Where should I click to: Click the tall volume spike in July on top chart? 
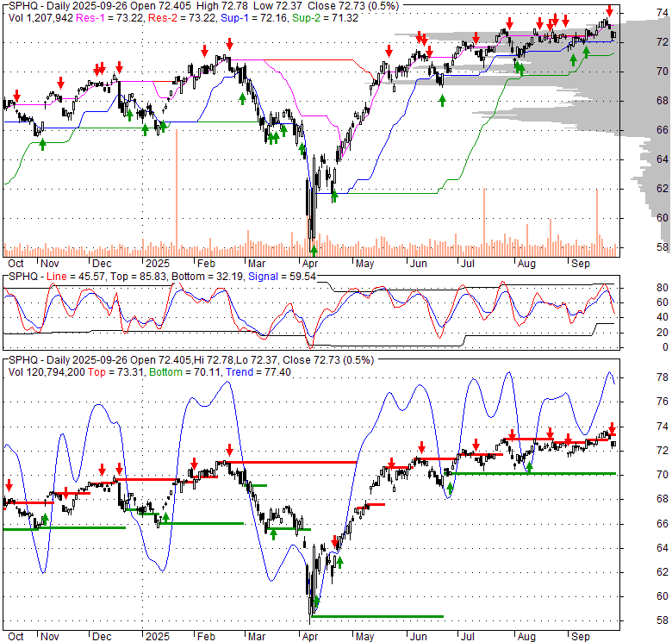[484, 222]
